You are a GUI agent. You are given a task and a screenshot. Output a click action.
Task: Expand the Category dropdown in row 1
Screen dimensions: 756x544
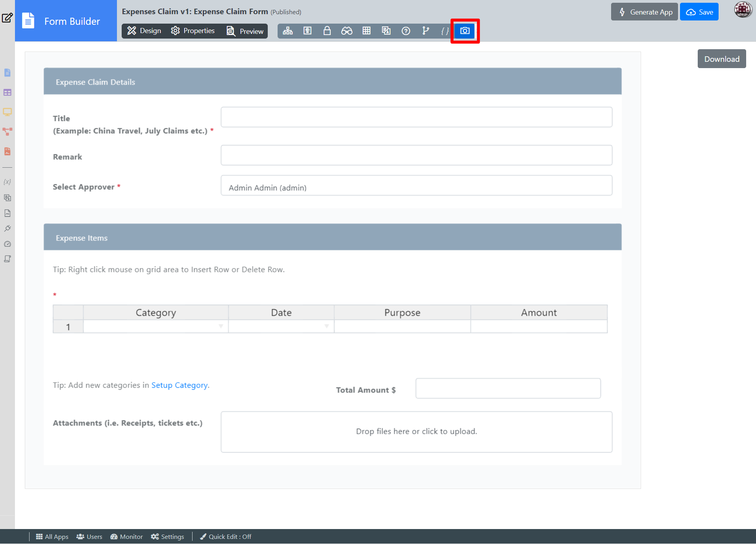(220, 326)
